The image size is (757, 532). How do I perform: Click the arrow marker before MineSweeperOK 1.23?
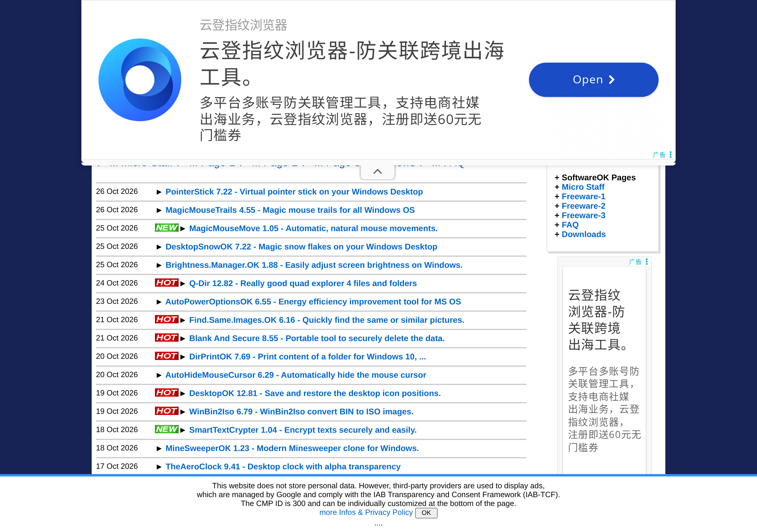159,449
